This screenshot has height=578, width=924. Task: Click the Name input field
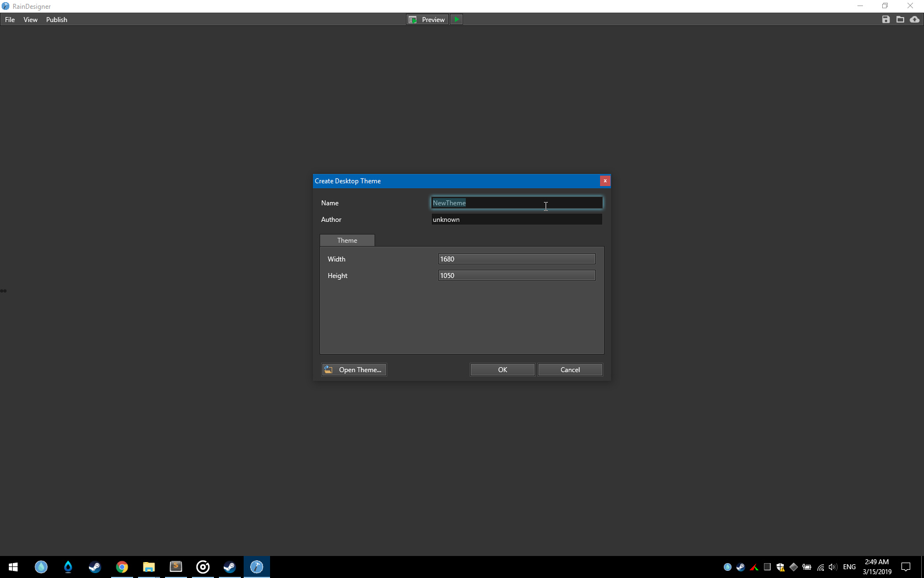coord(516,203)
